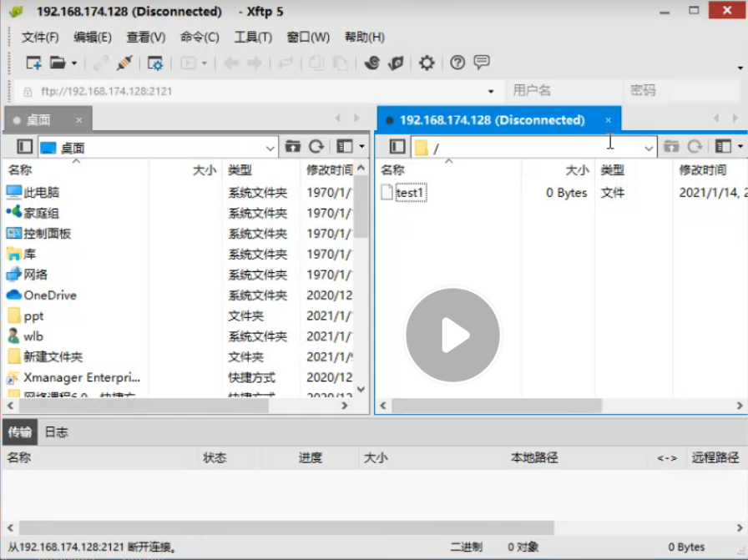The width and height of the screenshot is (748, 560).
Task: Sort remote list by 大小 column
Action: click(x=557, y=169)
